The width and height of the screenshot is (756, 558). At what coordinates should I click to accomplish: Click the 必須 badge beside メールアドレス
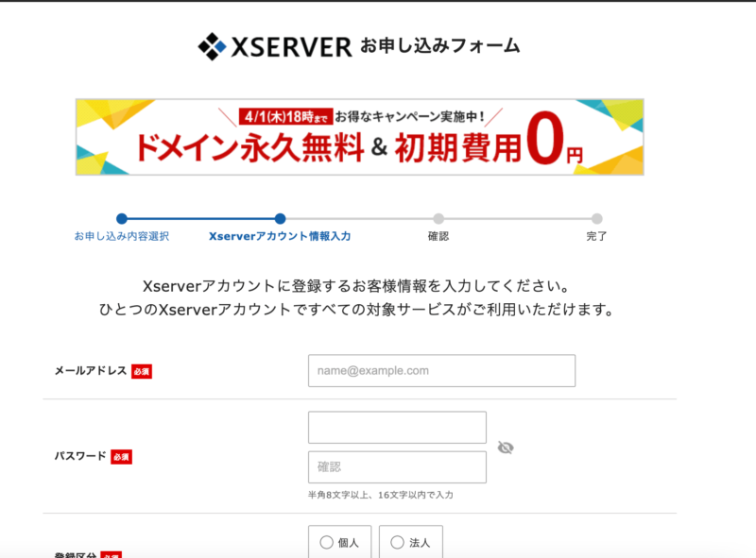click(x=142, y=371)
